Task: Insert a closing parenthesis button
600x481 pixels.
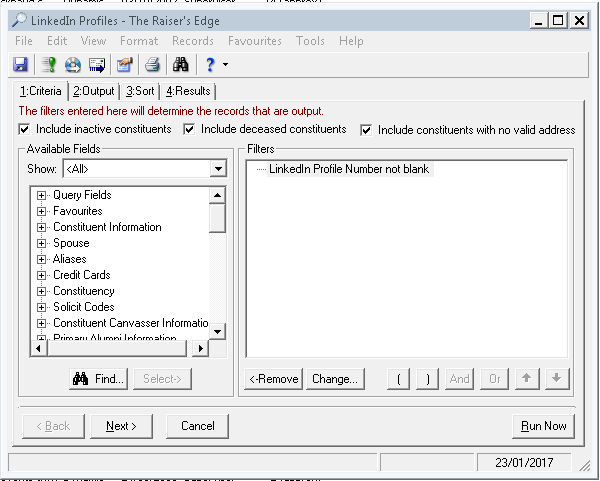Action: 427,379
